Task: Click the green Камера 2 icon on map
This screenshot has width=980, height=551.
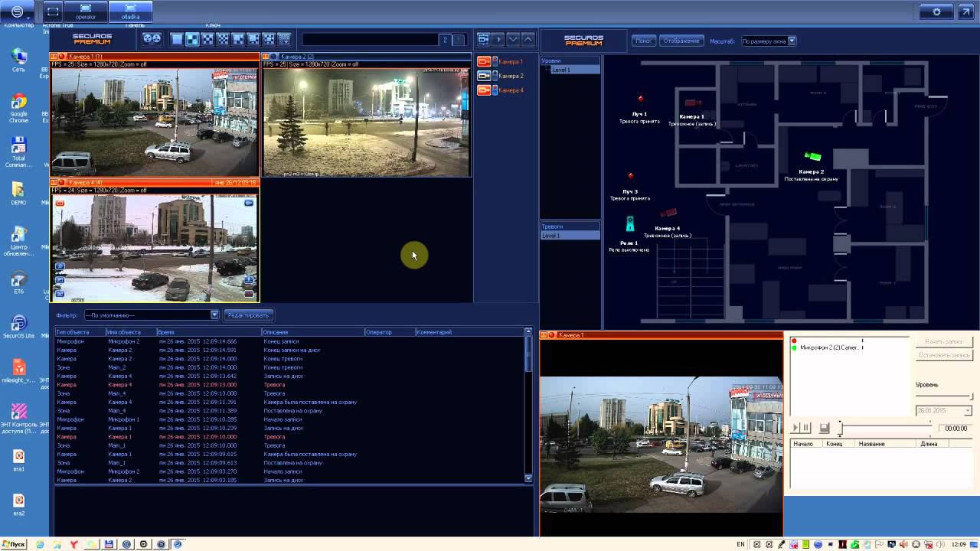Action: 812,157
